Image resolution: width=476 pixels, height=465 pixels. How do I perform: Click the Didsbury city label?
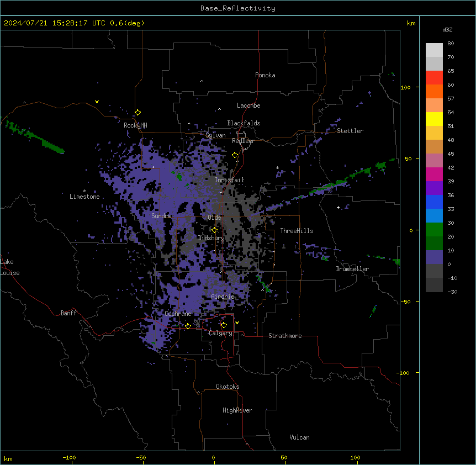(211, 238)
